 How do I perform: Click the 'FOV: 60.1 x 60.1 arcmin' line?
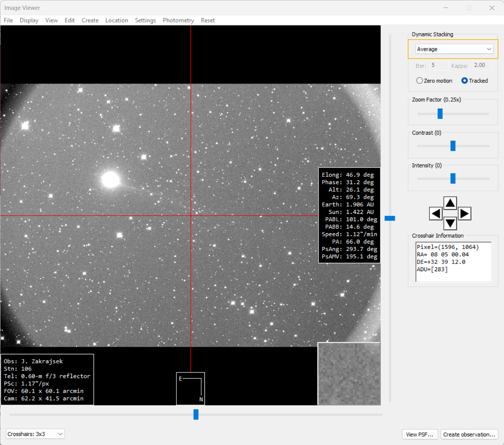pyautogui.click(x=44, y=391)
